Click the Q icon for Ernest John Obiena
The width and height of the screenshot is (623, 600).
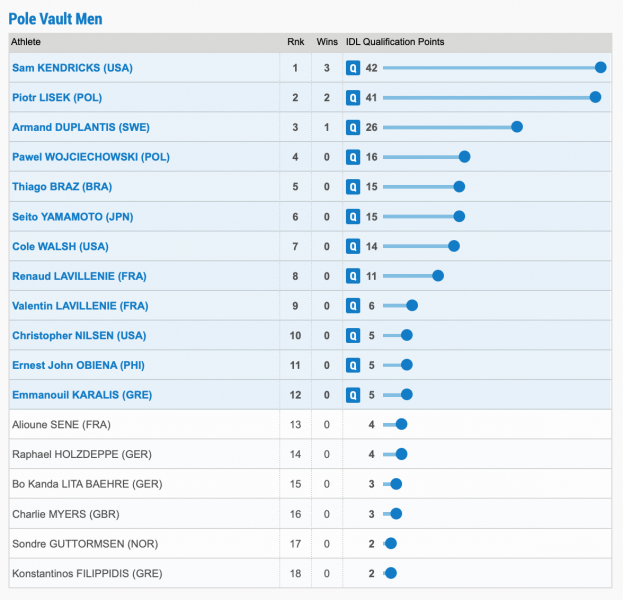coord(353,365)
